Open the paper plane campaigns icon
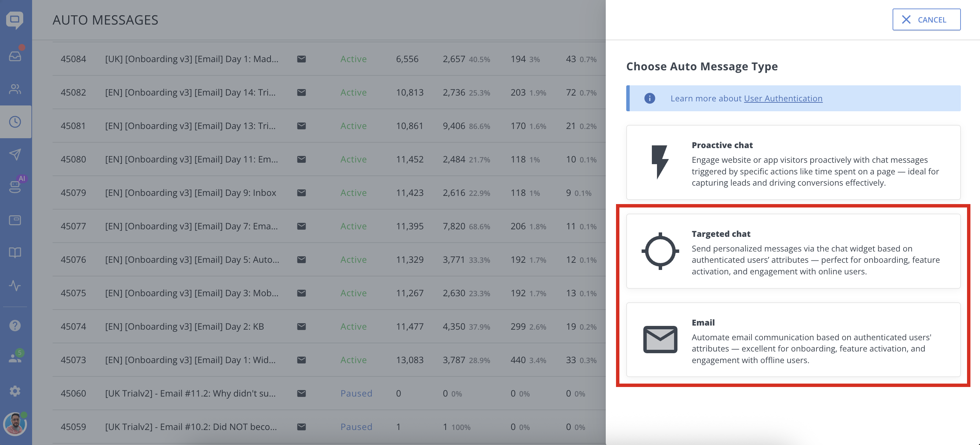This screenshot has height=445, width=980. 15,154
